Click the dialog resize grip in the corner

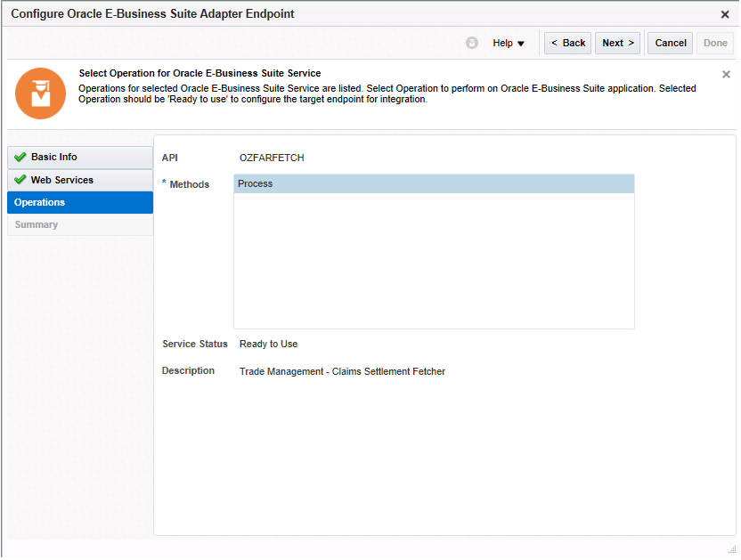pos(732,549)
